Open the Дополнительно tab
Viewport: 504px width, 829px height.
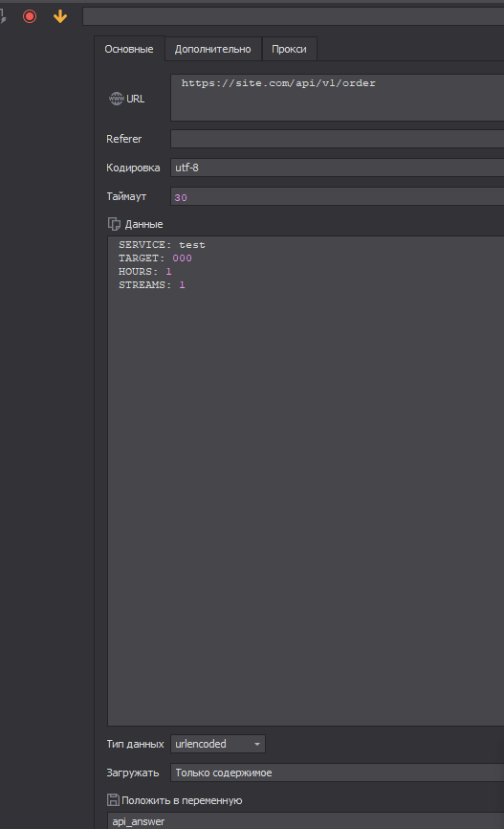pos(213,49)
